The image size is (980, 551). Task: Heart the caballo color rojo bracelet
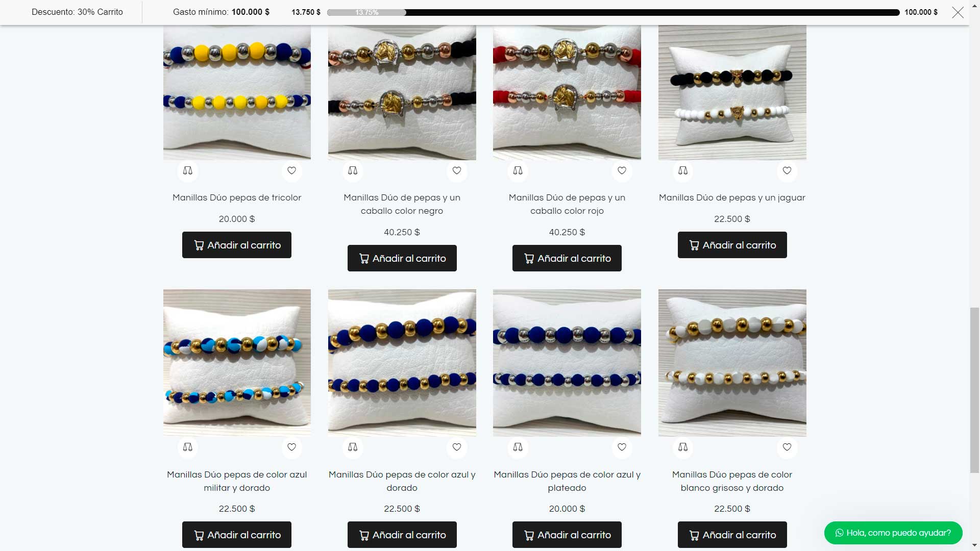click(622, 171)
